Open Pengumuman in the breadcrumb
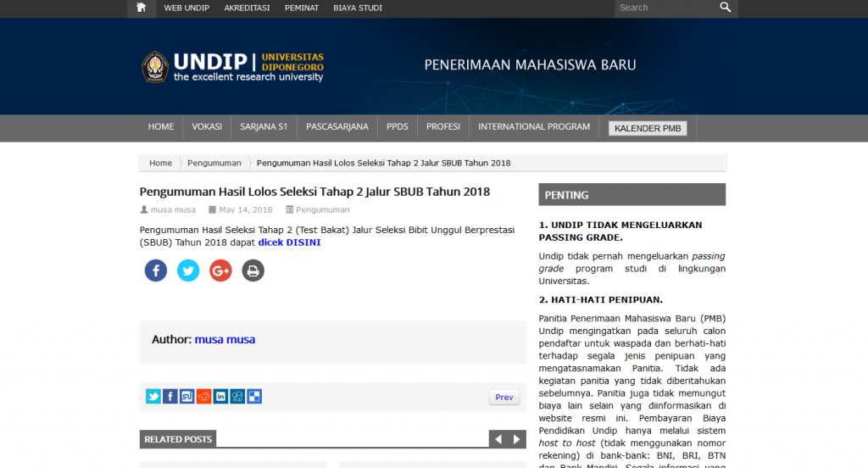This screenshot has width=868, height=468. pyautogui.click(x=214, y=163)
